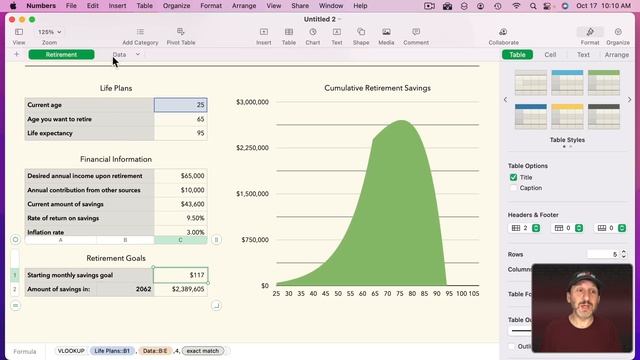The height and width of the screenshot is (360, 640).
Task: Open the View sidebar button
Action: coord(19,32)
